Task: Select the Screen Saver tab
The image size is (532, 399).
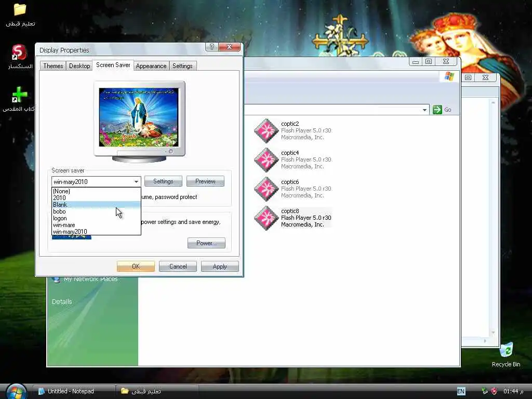Action: click(113, 65)
